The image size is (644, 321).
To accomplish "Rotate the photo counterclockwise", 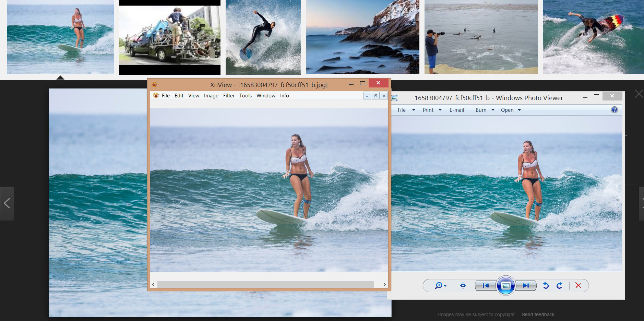I will click(546, 285).
